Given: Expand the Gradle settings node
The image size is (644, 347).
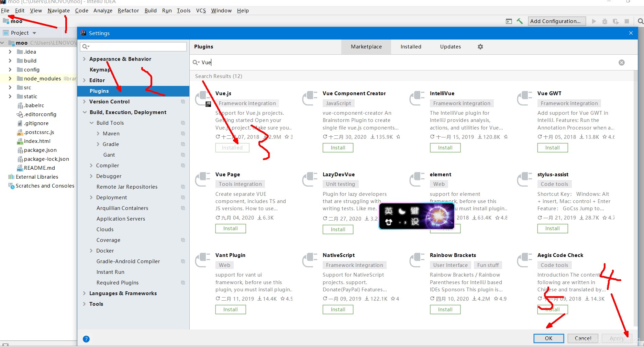Looking at the screenshot, I should pos(98,144).
